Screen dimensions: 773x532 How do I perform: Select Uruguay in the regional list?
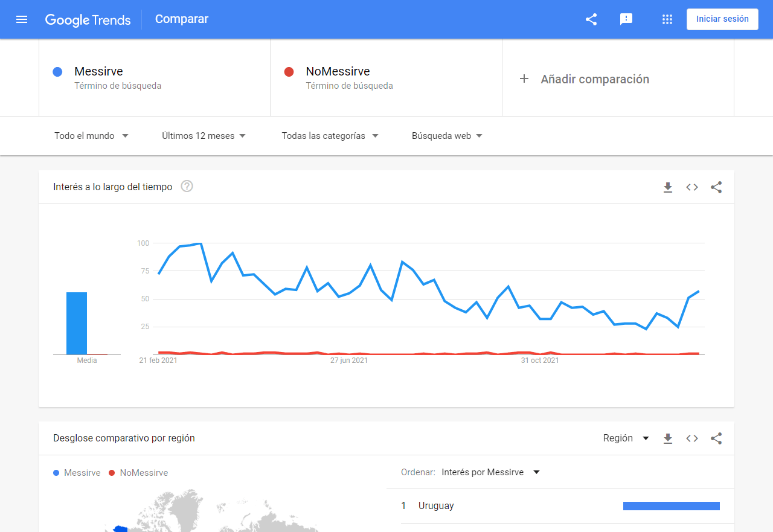click(x=437, y=505)
